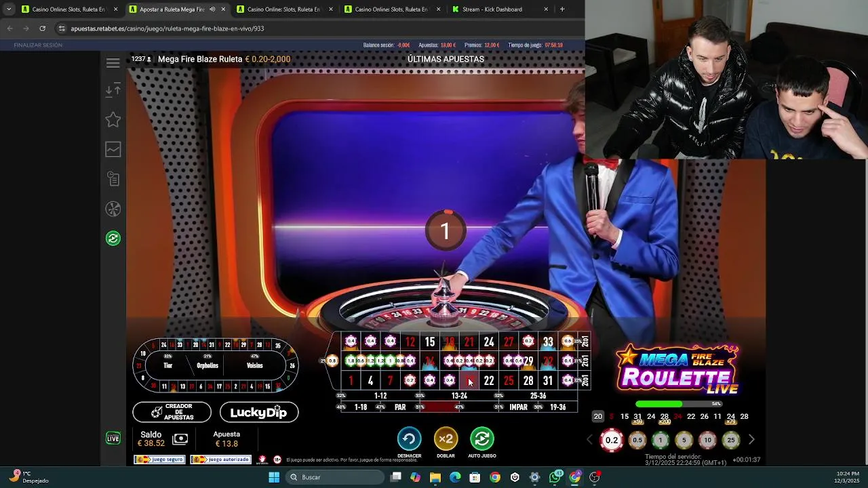Select the 0.5 chip
868x488 pixels.
pos(637,440)
